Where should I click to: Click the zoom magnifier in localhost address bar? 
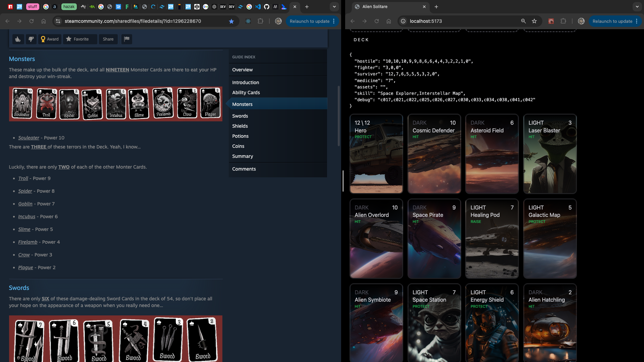(x=523, y=21)
